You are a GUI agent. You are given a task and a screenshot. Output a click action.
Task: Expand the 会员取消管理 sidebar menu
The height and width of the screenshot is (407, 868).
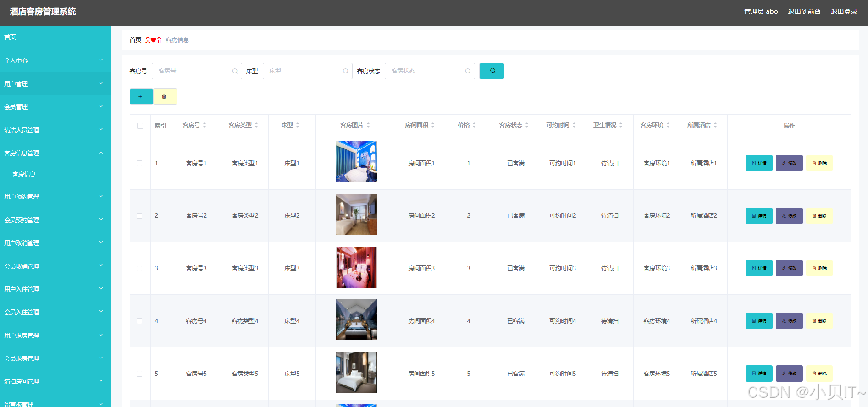tap(55, 266)
